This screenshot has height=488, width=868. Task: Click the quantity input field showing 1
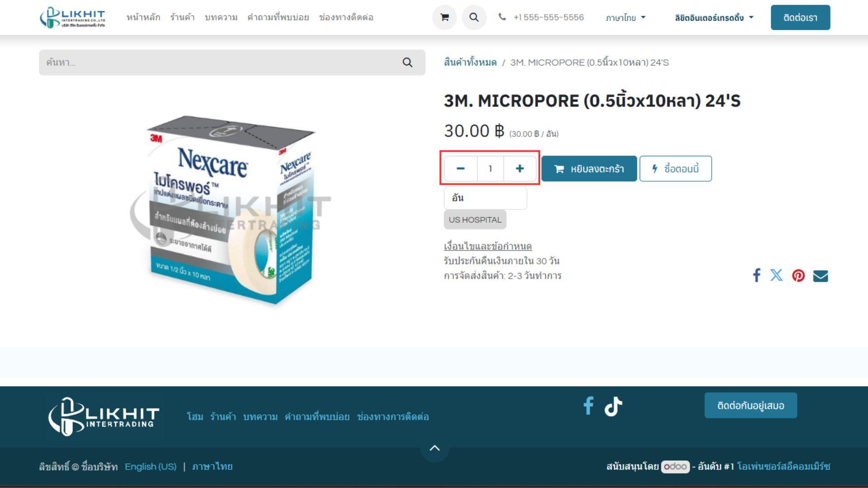click(x=491, y=169)
